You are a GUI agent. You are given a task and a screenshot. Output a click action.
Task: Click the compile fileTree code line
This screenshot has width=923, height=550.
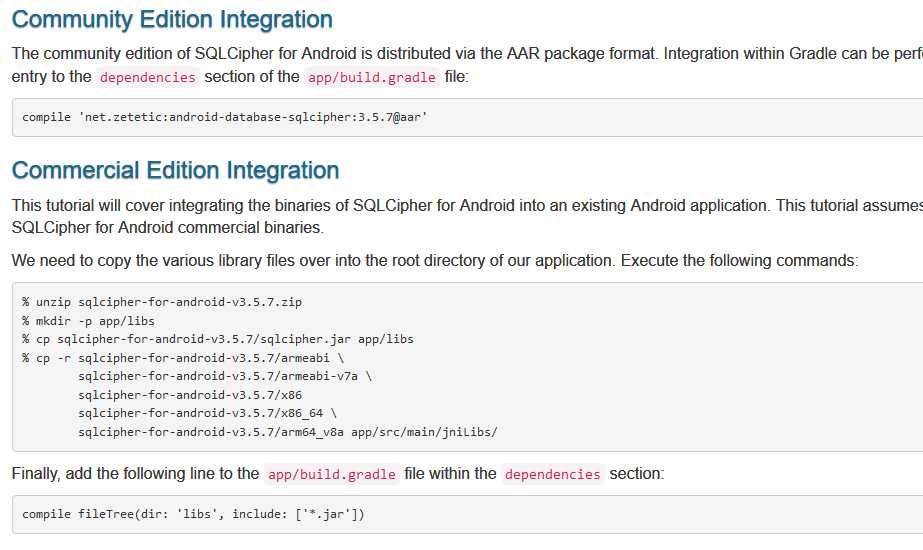(x=193, y=514)
